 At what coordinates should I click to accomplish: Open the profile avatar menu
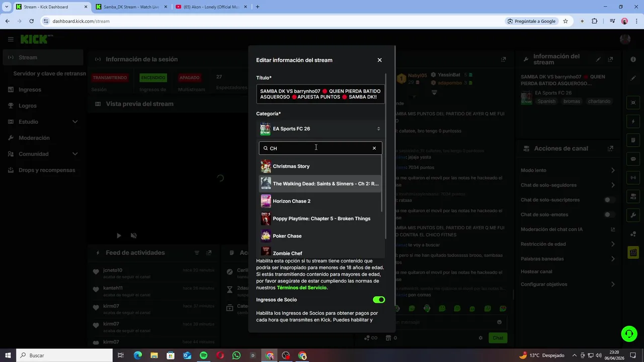(625, 39)
